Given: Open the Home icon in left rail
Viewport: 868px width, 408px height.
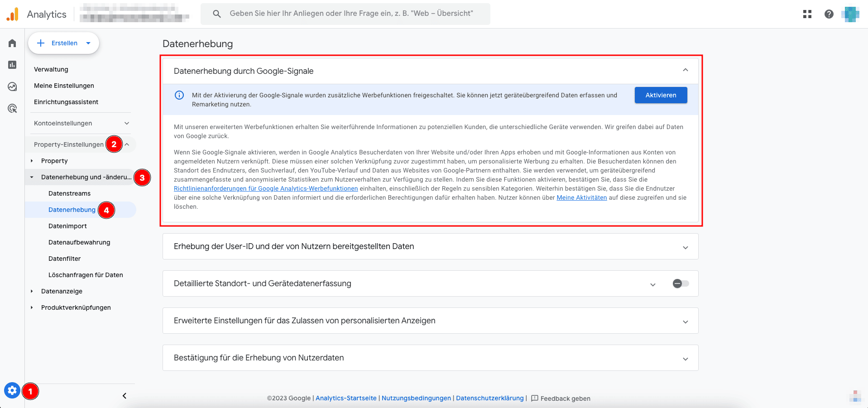Looking at the screenshot, I should pos(12,43).
